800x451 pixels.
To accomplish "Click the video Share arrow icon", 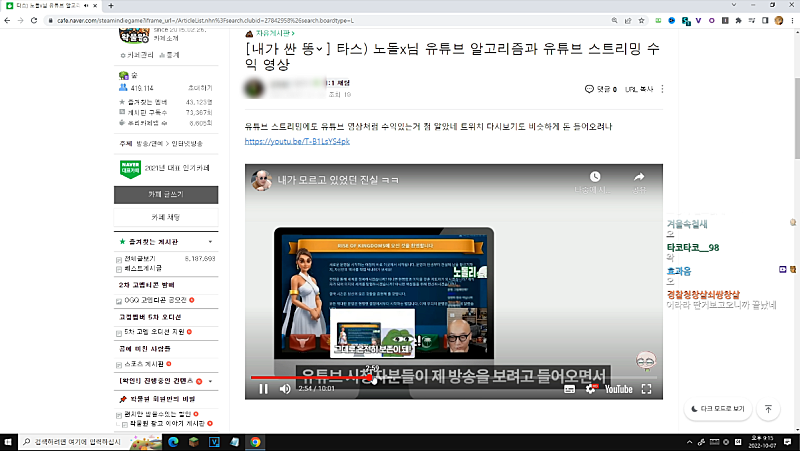I will 639,177.
